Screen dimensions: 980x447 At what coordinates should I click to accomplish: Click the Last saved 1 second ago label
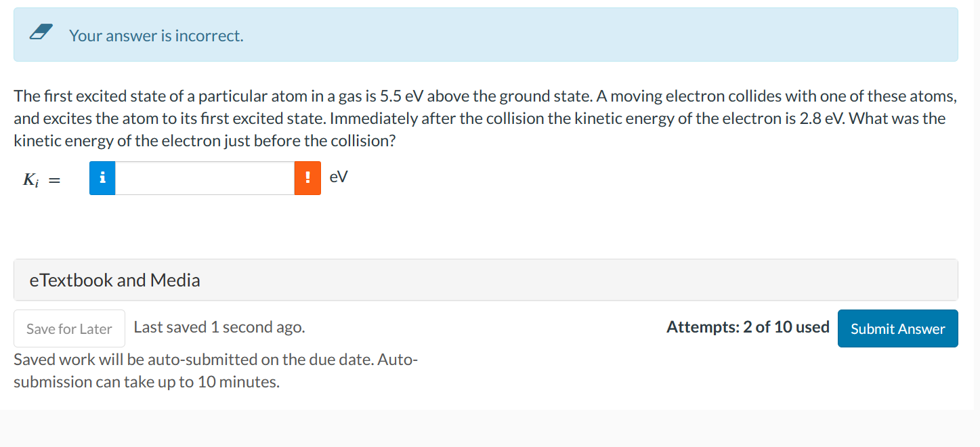[219, 326]
